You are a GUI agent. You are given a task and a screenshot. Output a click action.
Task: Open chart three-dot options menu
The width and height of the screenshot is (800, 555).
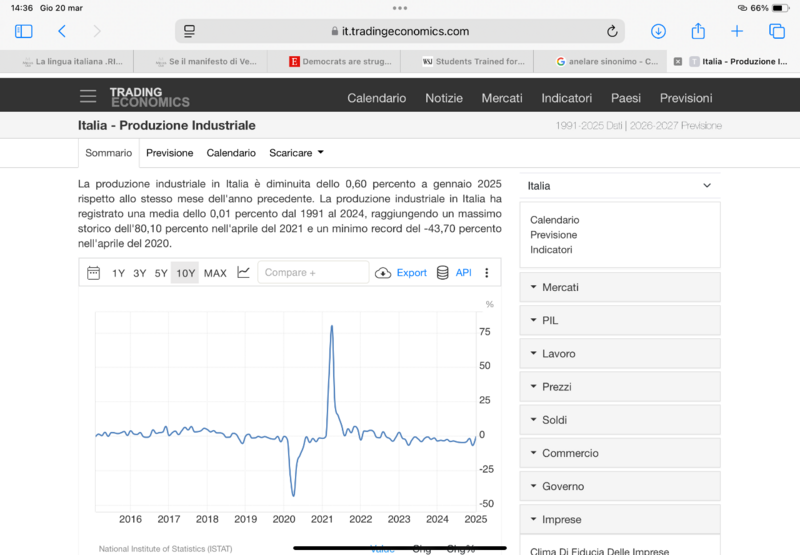tap(487, 273)
